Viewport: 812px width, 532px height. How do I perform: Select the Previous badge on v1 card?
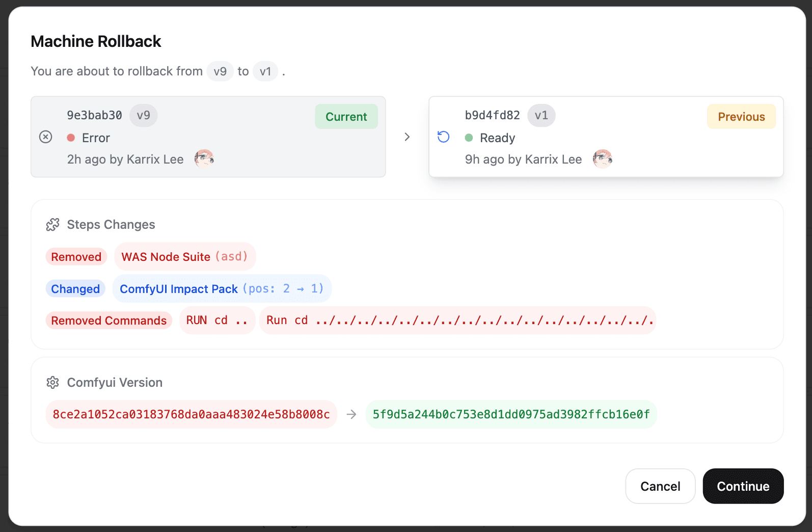(x=741, y=117)
